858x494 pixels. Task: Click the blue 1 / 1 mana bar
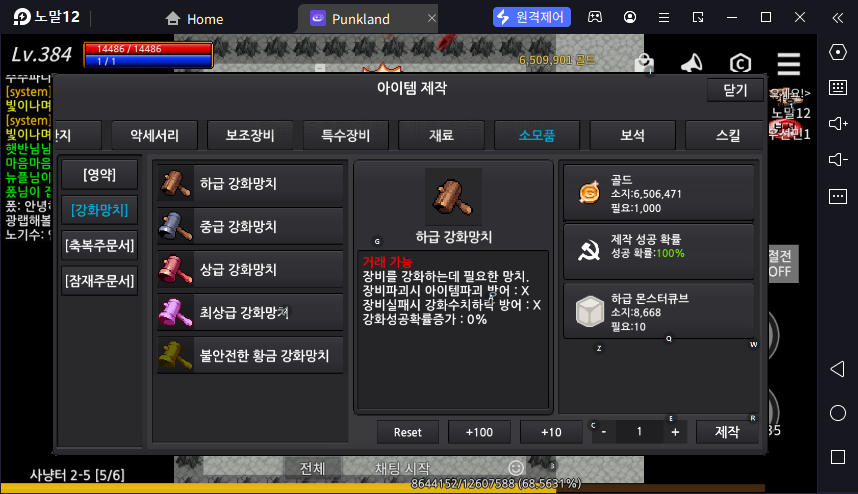click(148, 61)
